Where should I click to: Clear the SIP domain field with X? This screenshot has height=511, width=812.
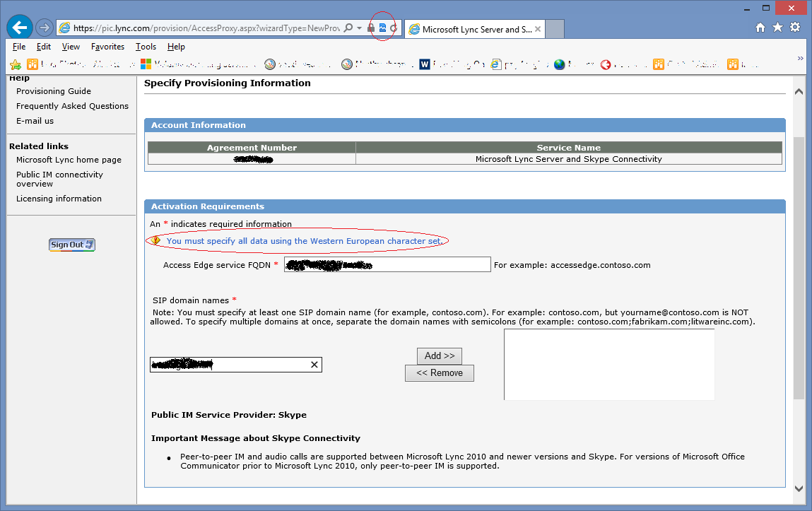click(314, 365)
